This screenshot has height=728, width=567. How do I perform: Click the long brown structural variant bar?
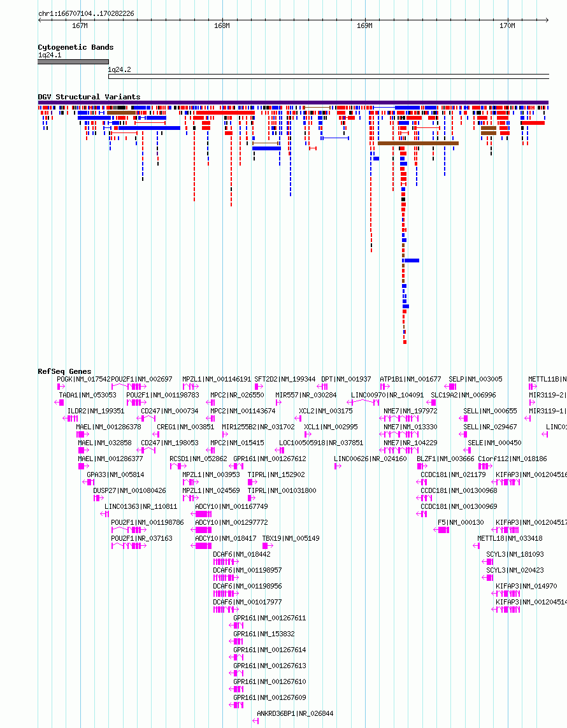[418, 143]
